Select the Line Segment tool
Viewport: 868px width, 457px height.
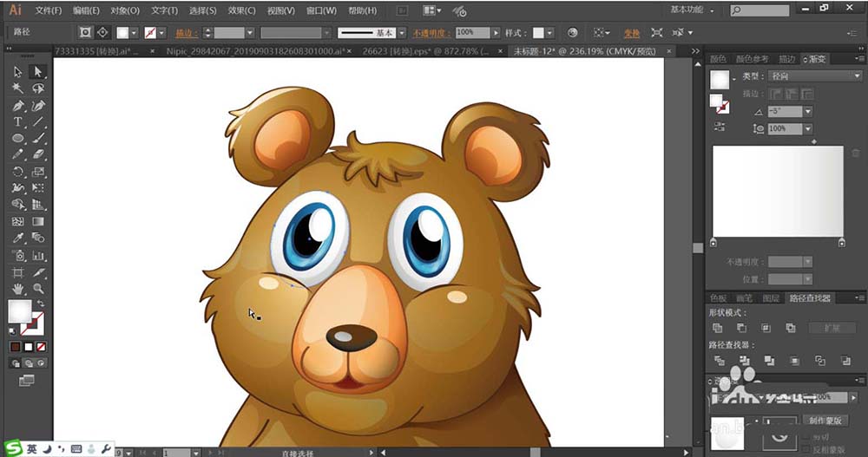point(37,121)
